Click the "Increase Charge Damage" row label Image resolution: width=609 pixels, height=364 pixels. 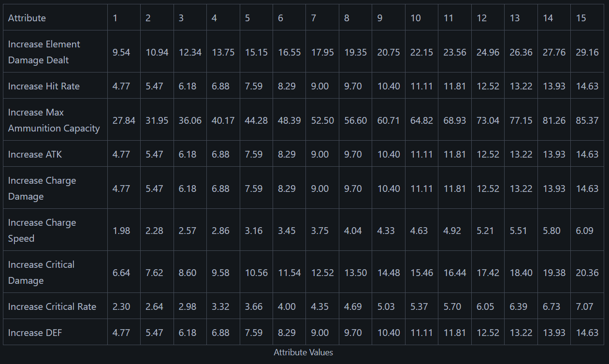click(x=42, y=189)
